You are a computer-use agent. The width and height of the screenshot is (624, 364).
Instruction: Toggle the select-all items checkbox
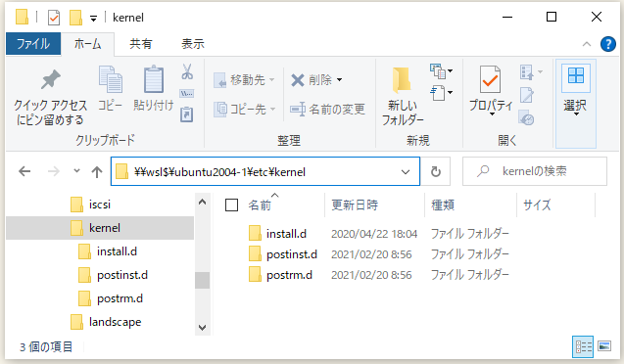click(x=231, y=205)
